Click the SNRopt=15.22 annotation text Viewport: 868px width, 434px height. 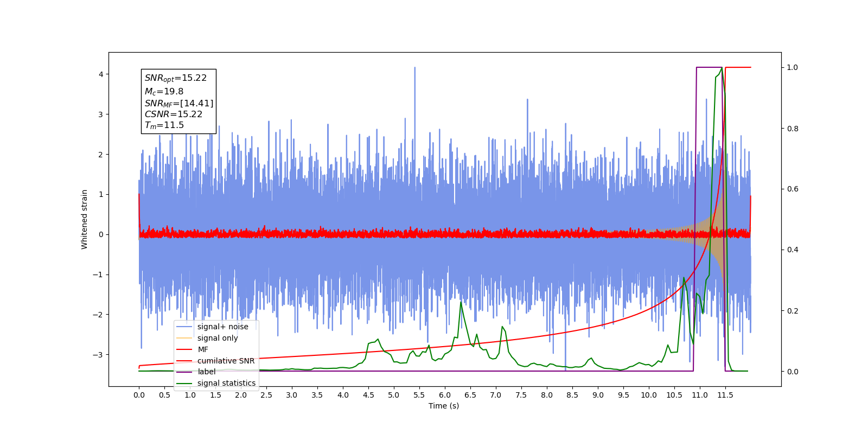176,78
